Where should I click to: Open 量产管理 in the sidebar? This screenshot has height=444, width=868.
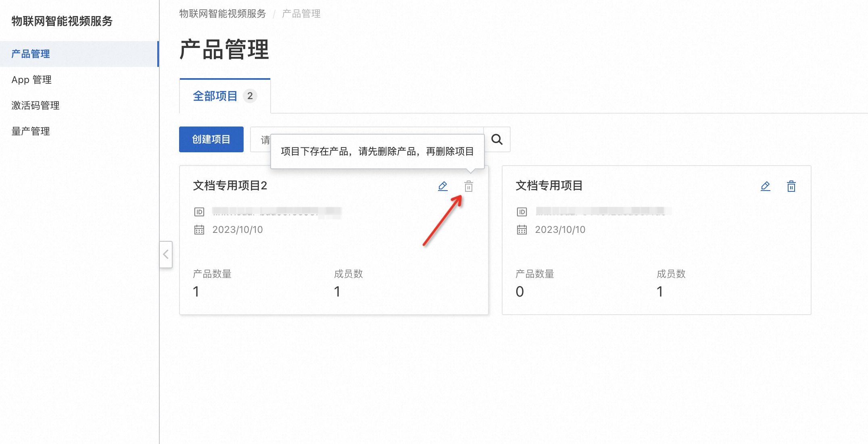tap(31, 131)
